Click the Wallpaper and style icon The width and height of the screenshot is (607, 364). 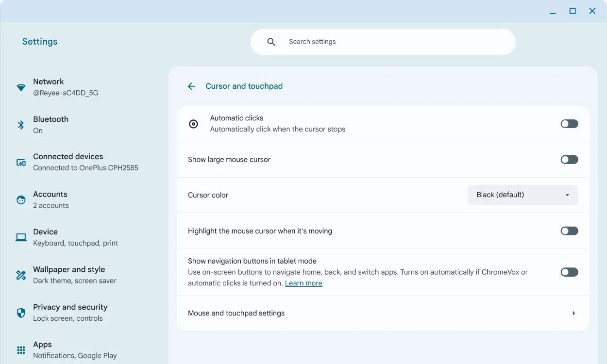tap(21, 275)
